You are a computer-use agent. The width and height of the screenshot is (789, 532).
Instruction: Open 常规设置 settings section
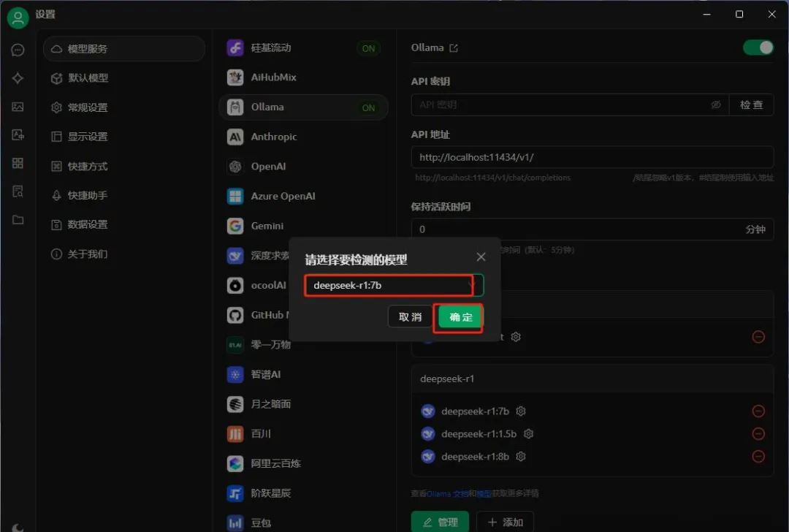pyautogui.click(x=124, y=107)
